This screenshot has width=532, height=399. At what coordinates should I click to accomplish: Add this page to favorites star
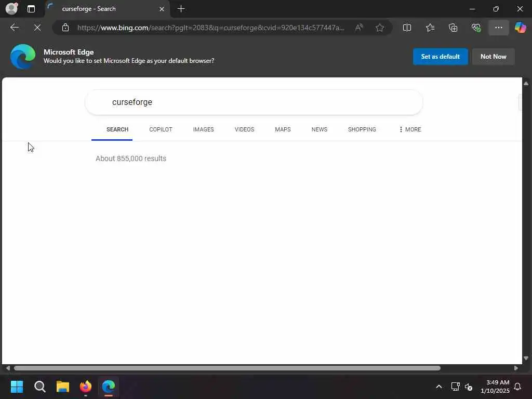coord(380,28)
